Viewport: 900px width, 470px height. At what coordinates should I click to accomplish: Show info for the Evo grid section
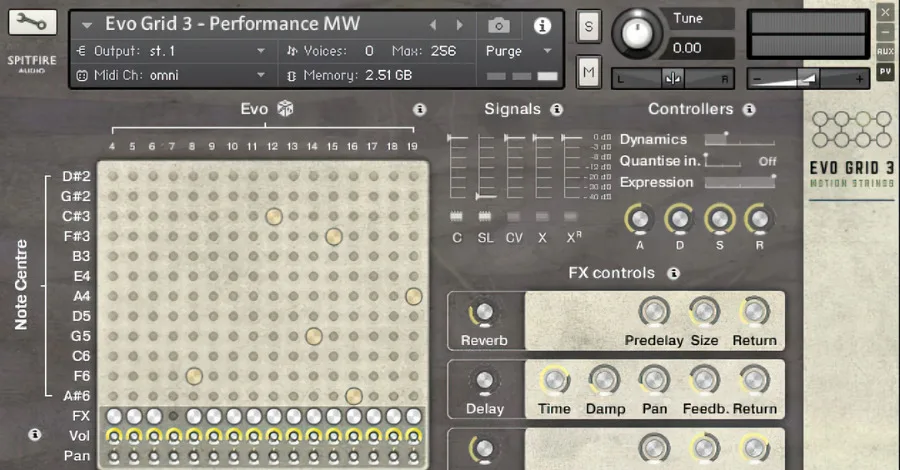(420, 109)
